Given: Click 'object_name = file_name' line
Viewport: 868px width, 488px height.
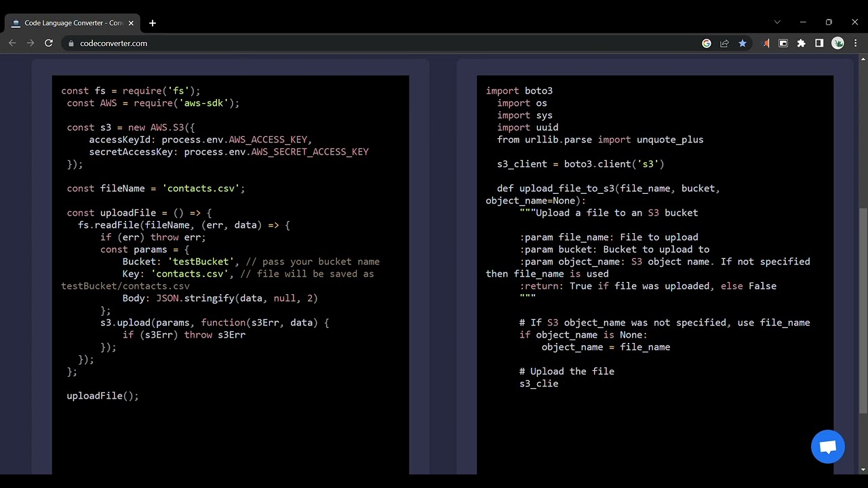Looking at the screenshot, I should [606, 347].
